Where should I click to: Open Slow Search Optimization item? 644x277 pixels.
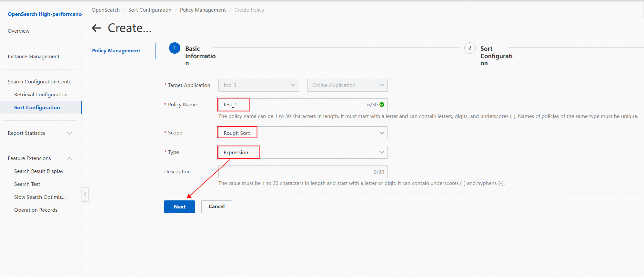40,197
